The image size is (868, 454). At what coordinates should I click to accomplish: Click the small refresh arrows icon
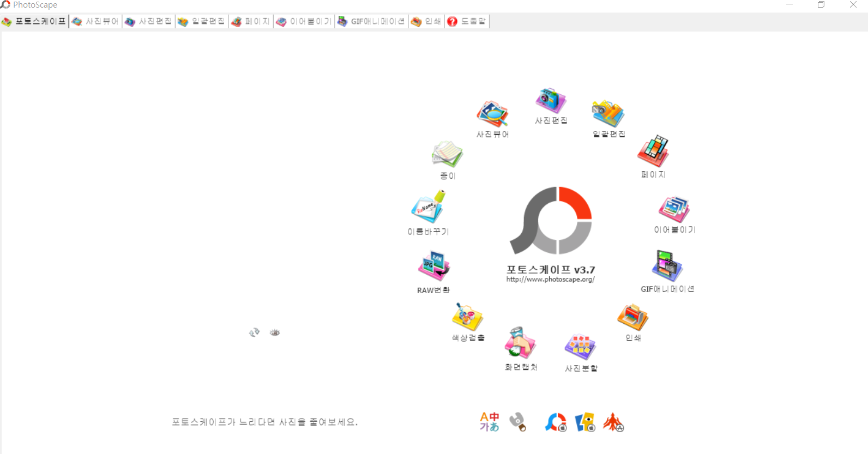tap(255, 332)
